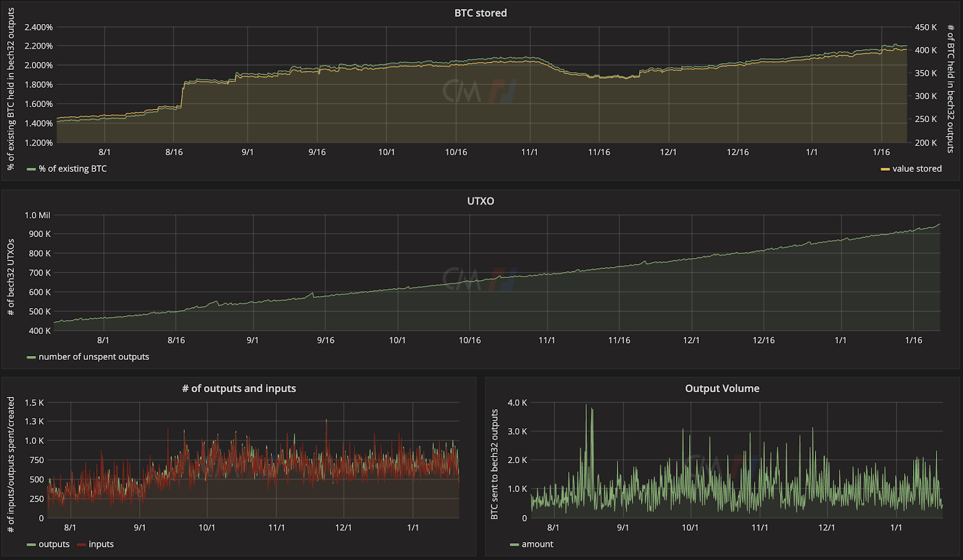
Task: Click the 'BTC sent to bech32 outputs' axis title
Action: coord(495,464)
